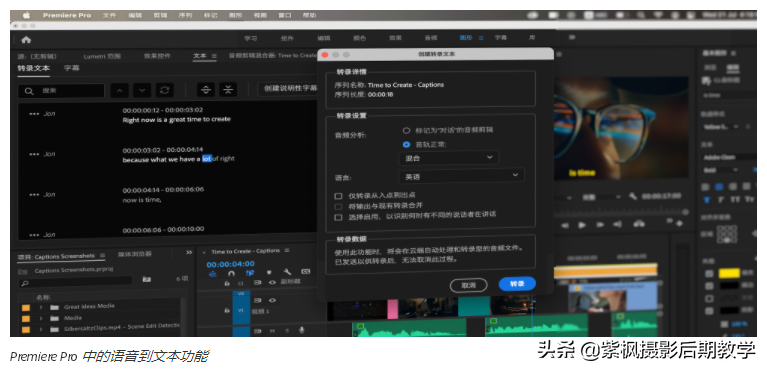This screenshot has height=371, width=767.
Task: Enable different speakers recognition checkbox
Action: 338,217
